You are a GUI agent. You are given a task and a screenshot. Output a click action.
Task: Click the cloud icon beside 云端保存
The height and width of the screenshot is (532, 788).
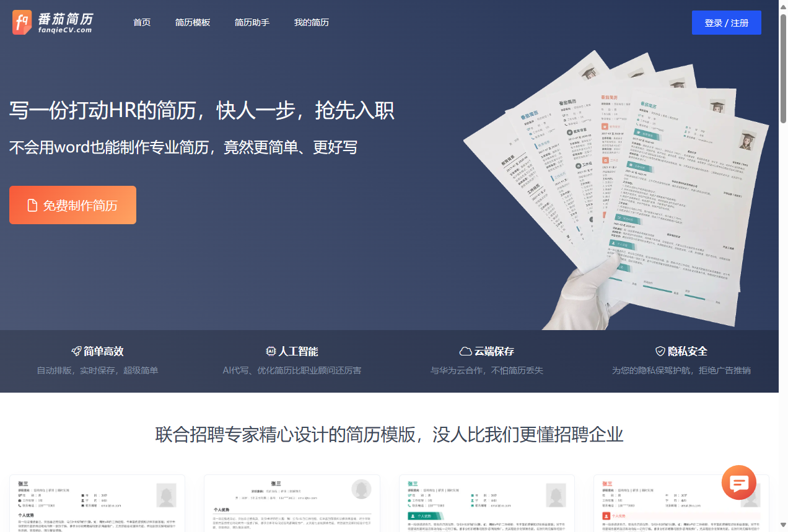coord(465,351)
